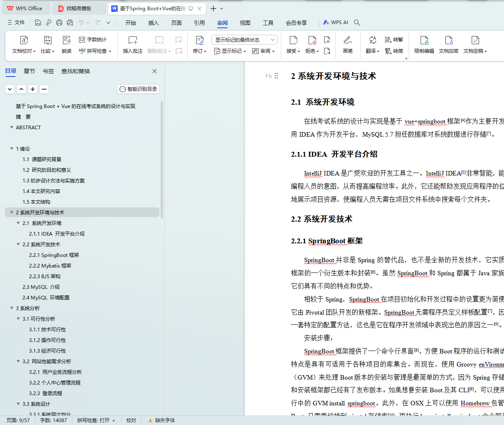Open Print Preview icon in quick access toolbar
The height and width of the screenshot is (425, 504).
[70, 22]
